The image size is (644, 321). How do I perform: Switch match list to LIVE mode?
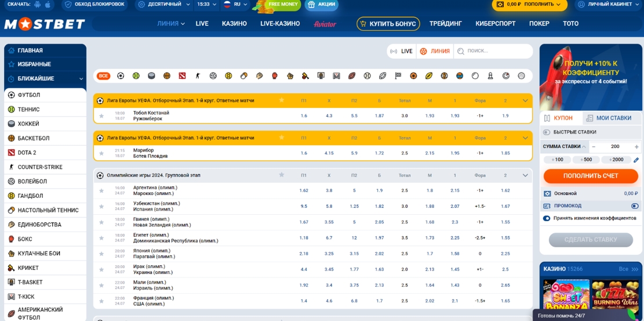(x=401, y=51)
